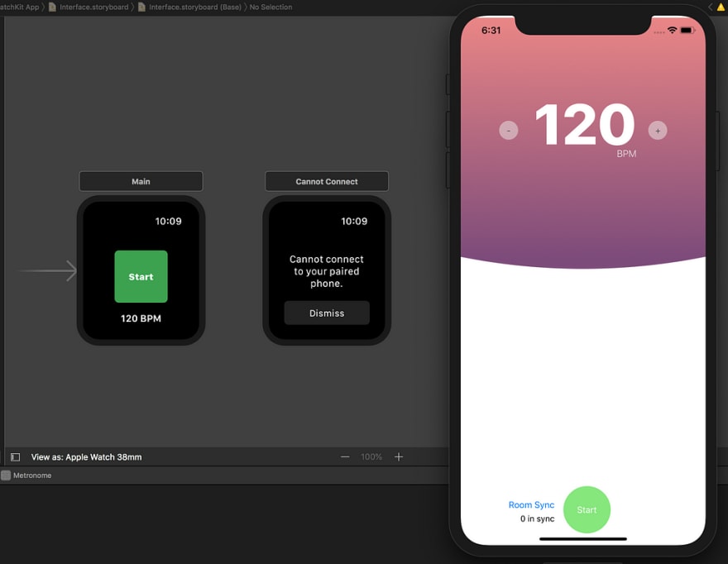Tap the green Start button on the watch
Screen dimensions: 728x564
[x=141, y=277]
